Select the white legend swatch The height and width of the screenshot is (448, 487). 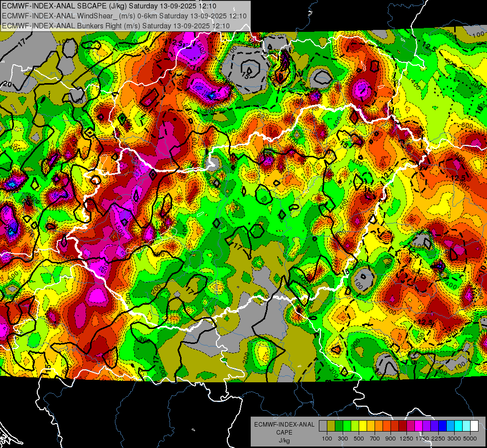coord(474,426)
